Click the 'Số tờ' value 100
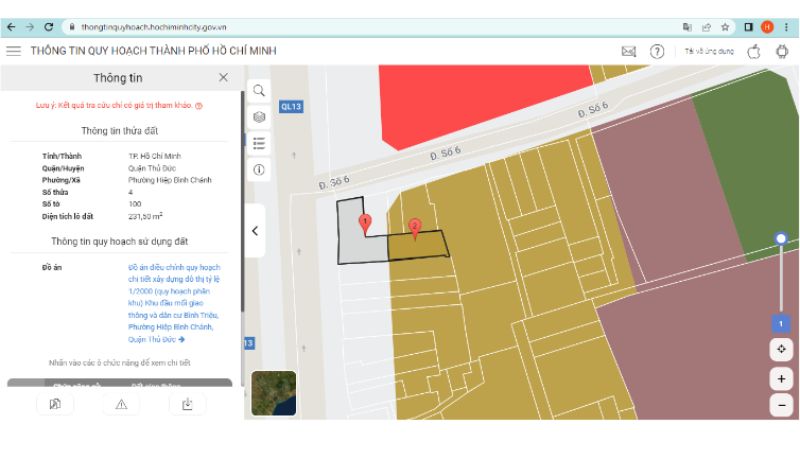Screen dimensions: 800x450 (x=135, y=204)
